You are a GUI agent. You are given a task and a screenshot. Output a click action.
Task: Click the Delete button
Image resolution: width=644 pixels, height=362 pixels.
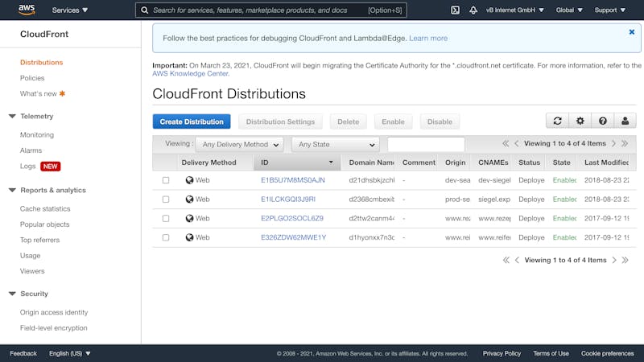pos(349,121)
